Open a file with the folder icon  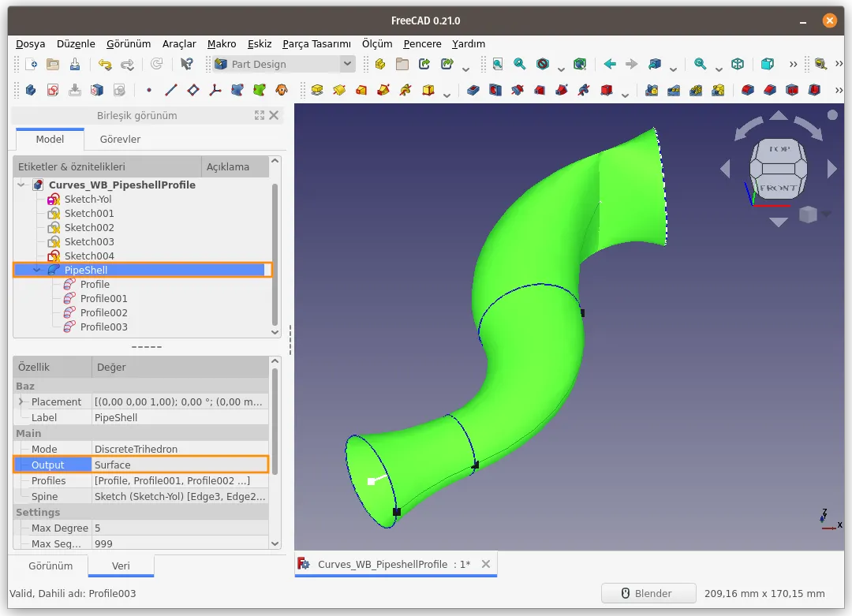point(53,64)
